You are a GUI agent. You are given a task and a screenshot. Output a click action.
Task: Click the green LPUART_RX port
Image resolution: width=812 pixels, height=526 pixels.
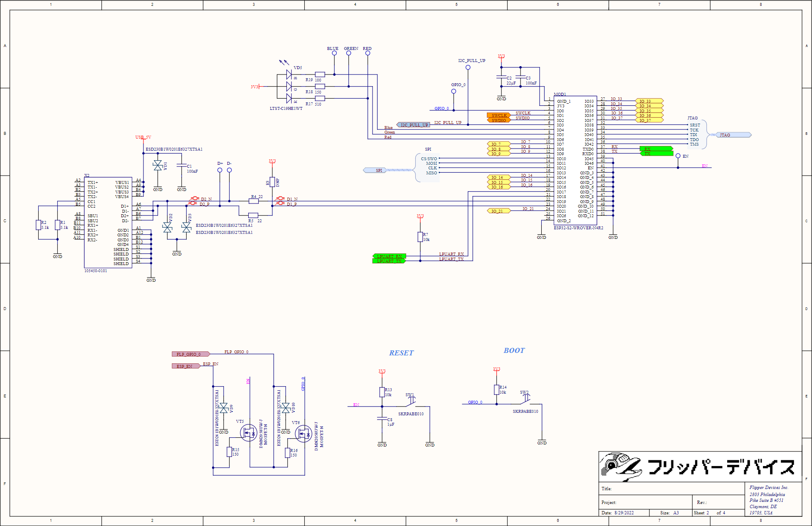point(389,256)
